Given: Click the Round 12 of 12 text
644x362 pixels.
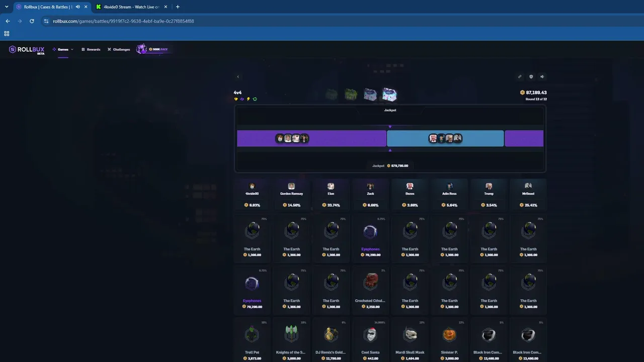Looking at the screenshot, I should [536, 99].
